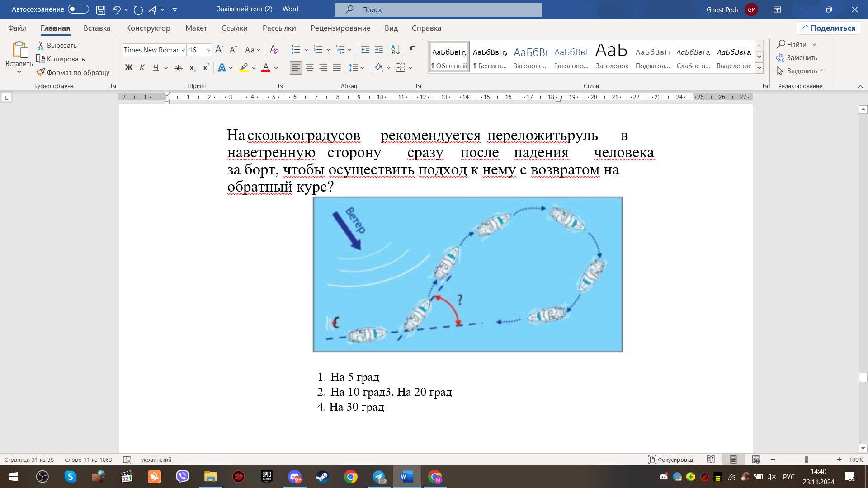
Task: Apply subscript formatting
Action: [x=193, y=68]
